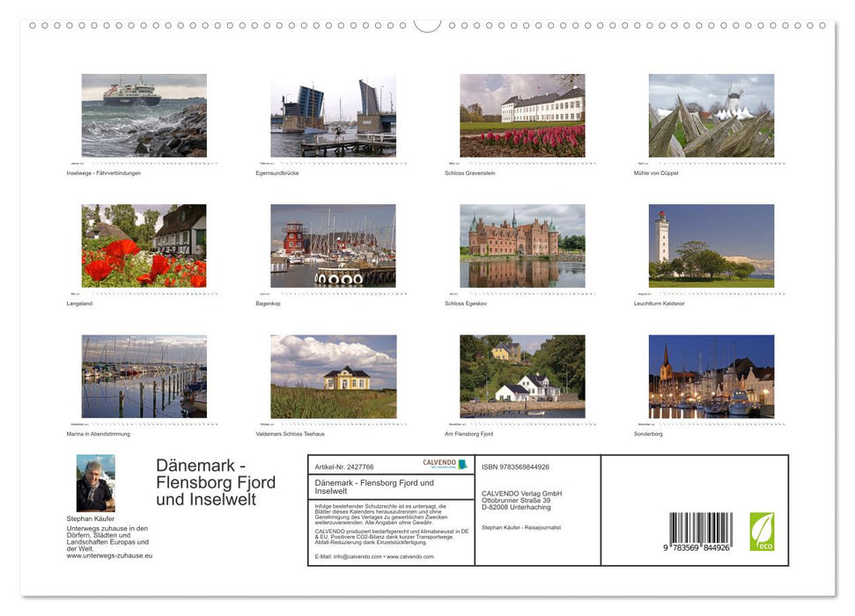Viewport: 855px width, 616px height.
Task: Click the 'CALVENDO produziert bedarfsgerecht' paragraph
Action: tap(392, 537)
